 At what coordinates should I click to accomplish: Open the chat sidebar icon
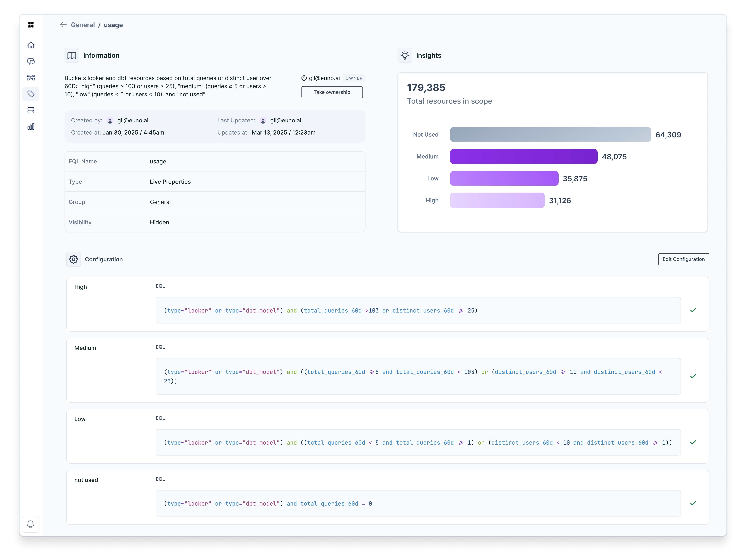pos(31,61)
